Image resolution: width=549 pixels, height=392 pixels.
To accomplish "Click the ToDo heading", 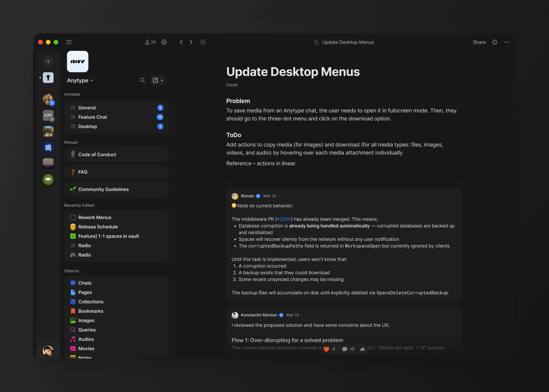I will 234,135.
